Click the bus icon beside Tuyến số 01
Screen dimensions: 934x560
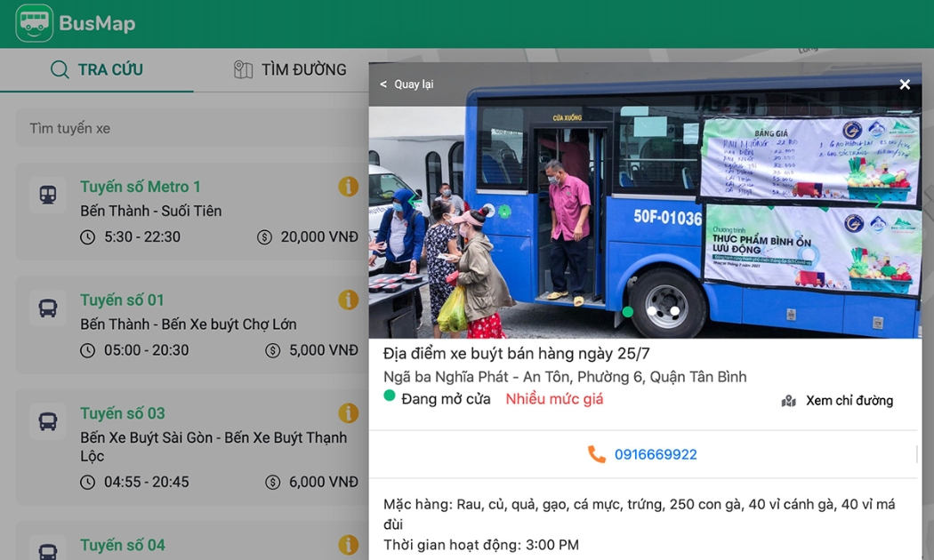click(48, 308)
